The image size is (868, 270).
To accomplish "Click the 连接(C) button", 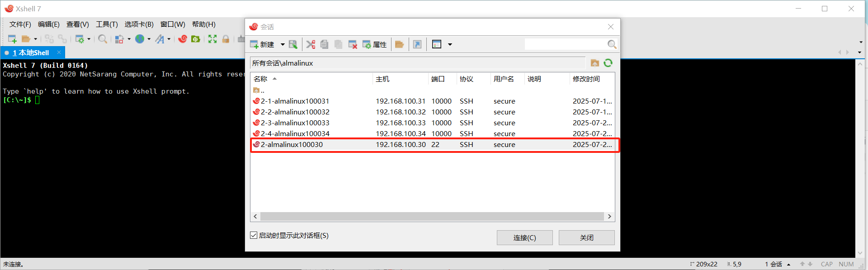I will 524,237.
